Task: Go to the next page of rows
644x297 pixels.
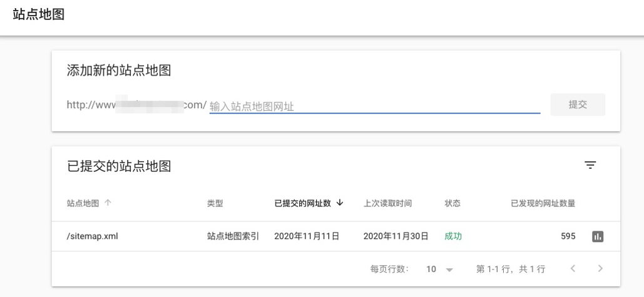Action: [x=601, y=269]
